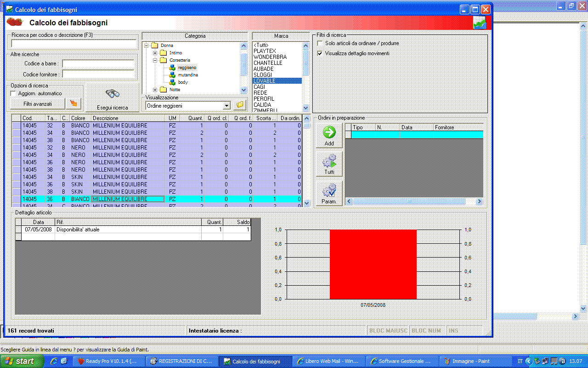Click the Param. gears icon

[x=329, y=190]
